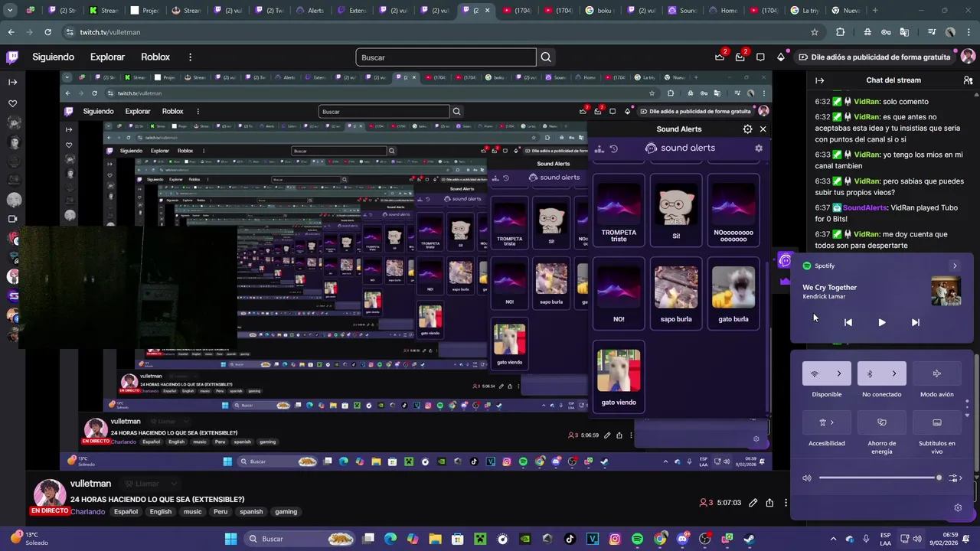
Task: Open Roblox in Twitch navigation
Action: [x=155, y=57]
